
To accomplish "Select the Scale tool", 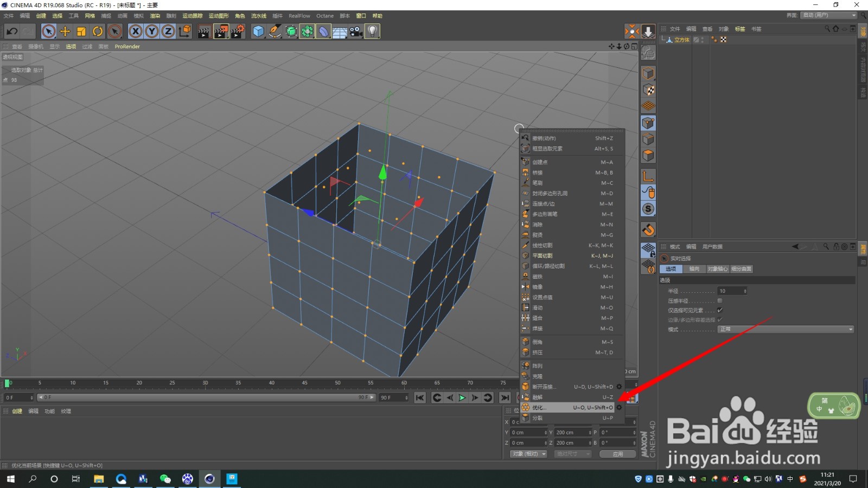I will pos(81,31).
